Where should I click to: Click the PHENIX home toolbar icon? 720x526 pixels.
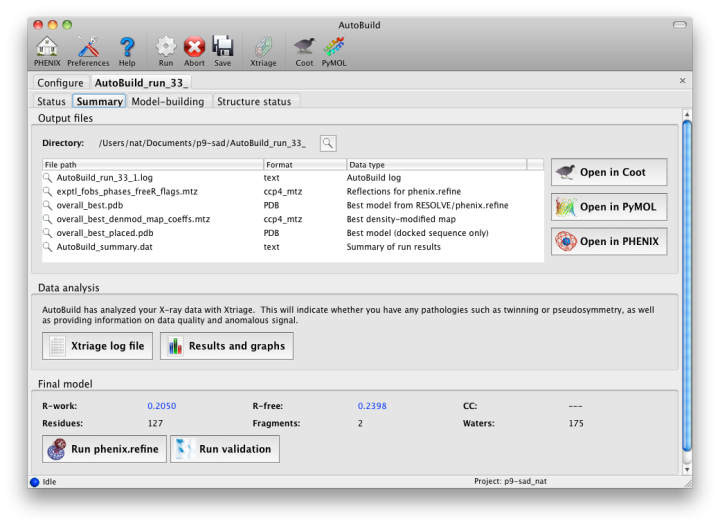(47, 50)
